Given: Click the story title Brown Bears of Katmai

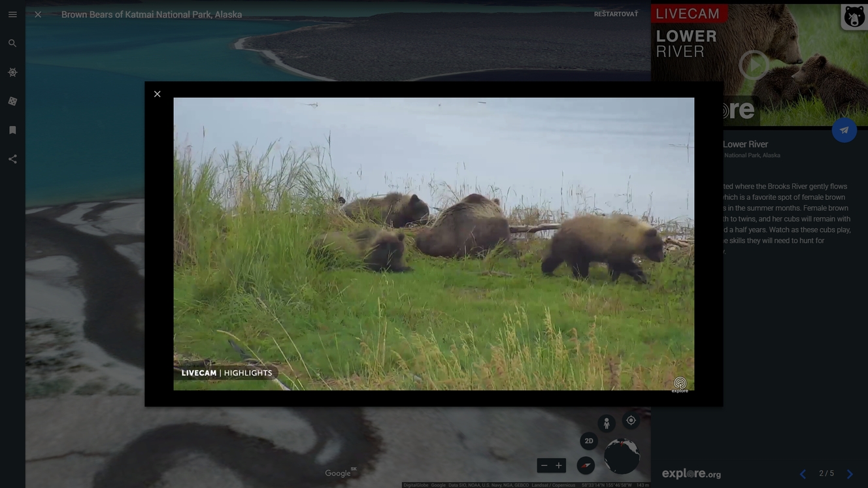Looking at the screenshot, I should [x=152, y=14].
